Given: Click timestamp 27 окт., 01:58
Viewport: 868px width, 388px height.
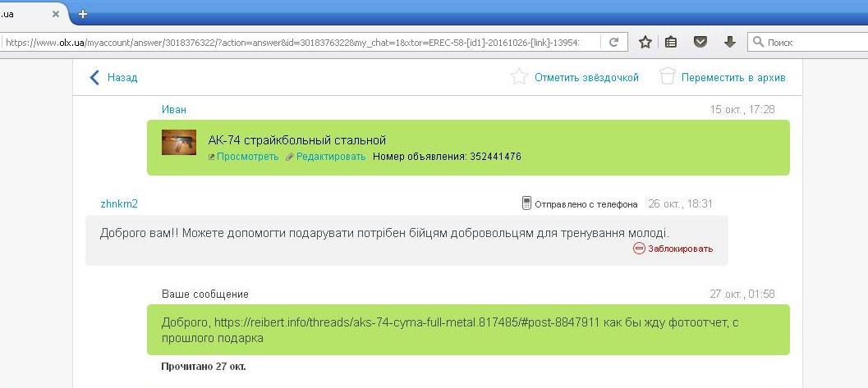Looking at the screenshot, I should pos(742,294).
